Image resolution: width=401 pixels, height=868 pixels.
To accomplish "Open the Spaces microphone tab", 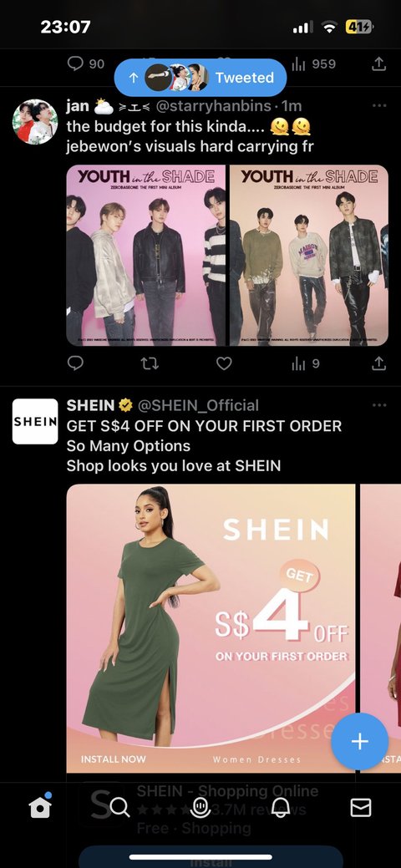I will point(200,808).
